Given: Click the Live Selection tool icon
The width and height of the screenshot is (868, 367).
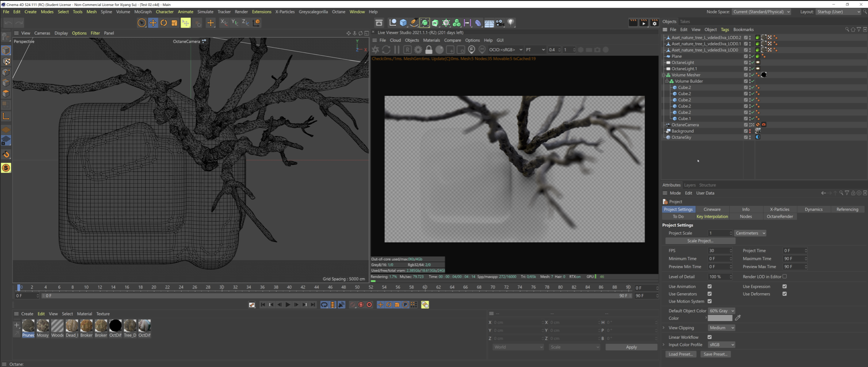Looking at the screenshot, I should coord(142,22).
